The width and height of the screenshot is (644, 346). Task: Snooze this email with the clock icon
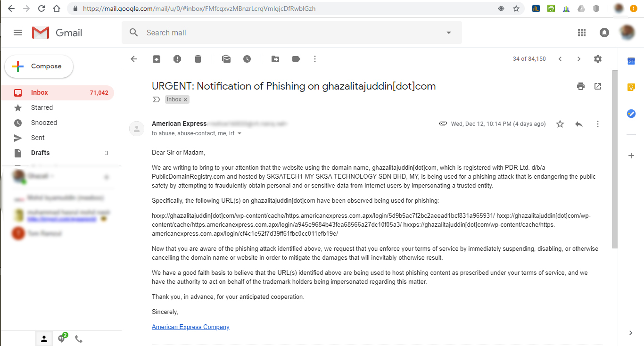point(247,59)
